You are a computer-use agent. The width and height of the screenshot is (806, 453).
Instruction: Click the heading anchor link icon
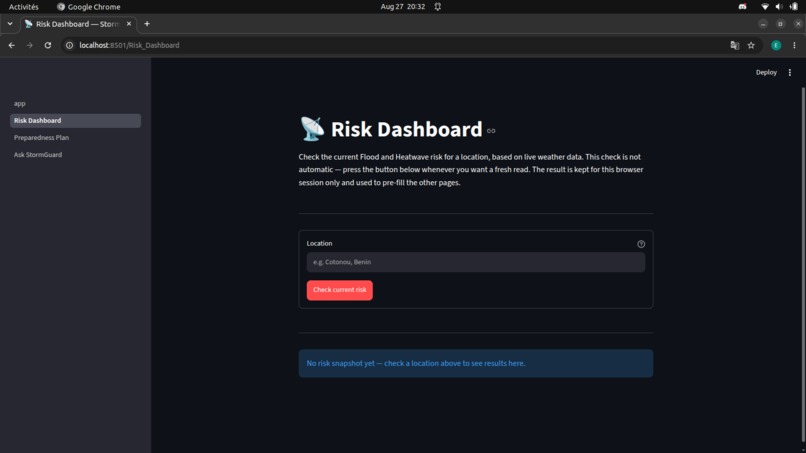coord(491,131)
